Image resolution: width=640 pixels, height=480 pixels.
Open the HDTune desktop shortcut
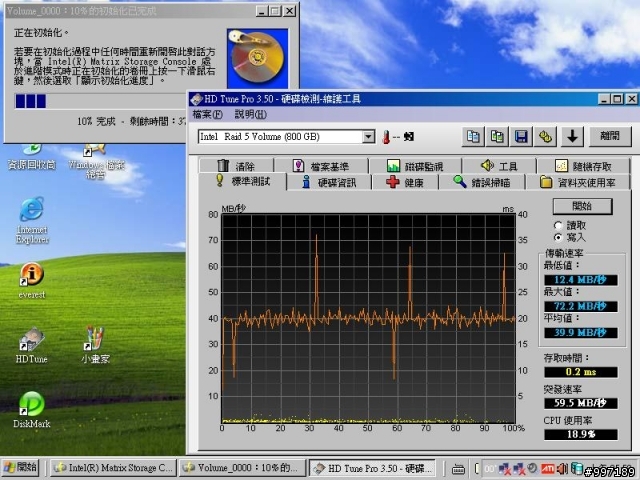[x=31, y=345]
